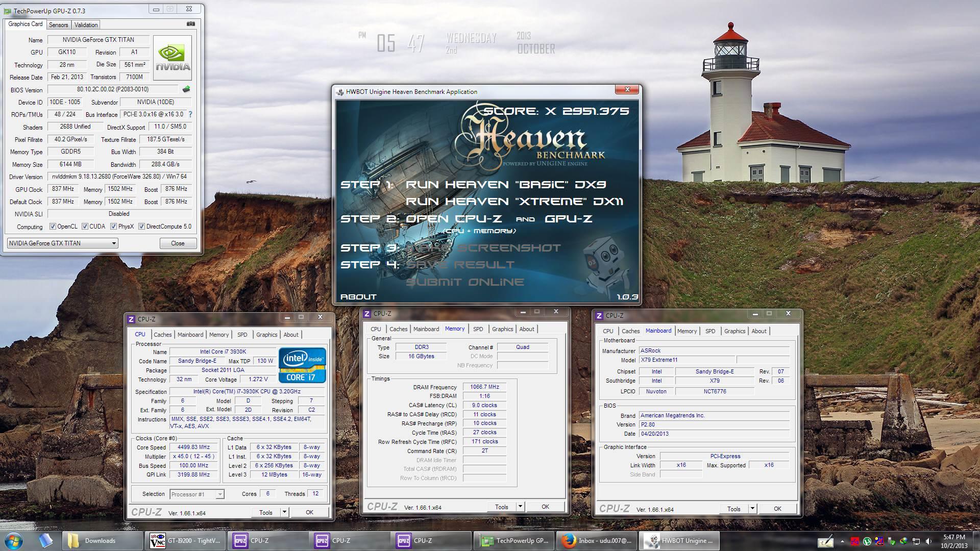Click ABOUT in the Heaven benchmark window

(x=358, y=297)
